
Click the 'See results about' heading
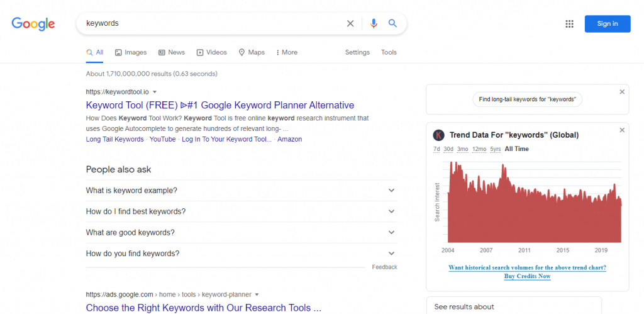pyautogui.click(x=464, y=306)
